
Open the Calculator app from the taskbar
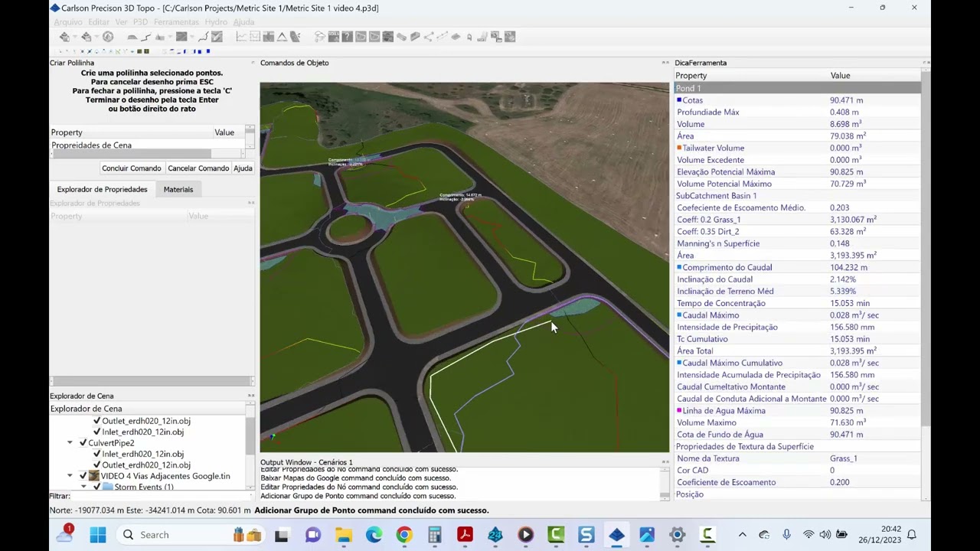[434, 535]
